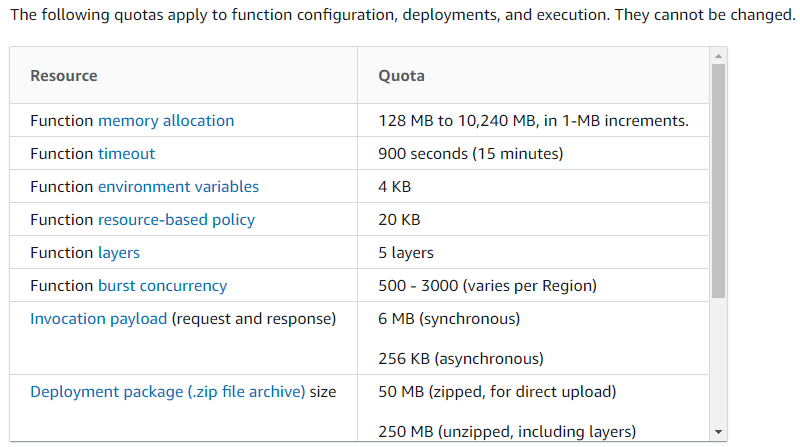This screenshot has width=800, height=447.
Task: Select the '(request and response)' text
Action: [254, 319]
